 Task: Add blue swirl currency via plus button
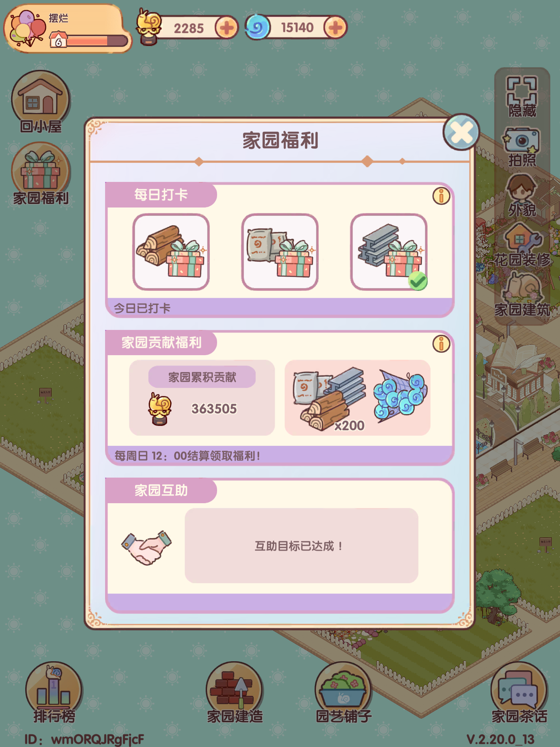pyautogui.click(x=335, y=28)
